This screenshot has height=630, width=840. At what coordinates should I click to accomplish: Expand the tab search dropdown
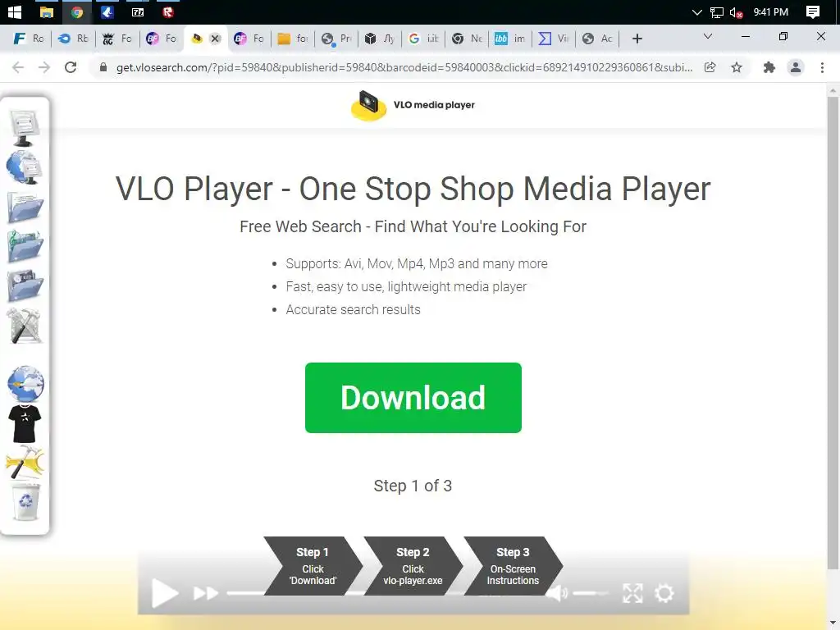pyautogui.click(x=708, y=36)
